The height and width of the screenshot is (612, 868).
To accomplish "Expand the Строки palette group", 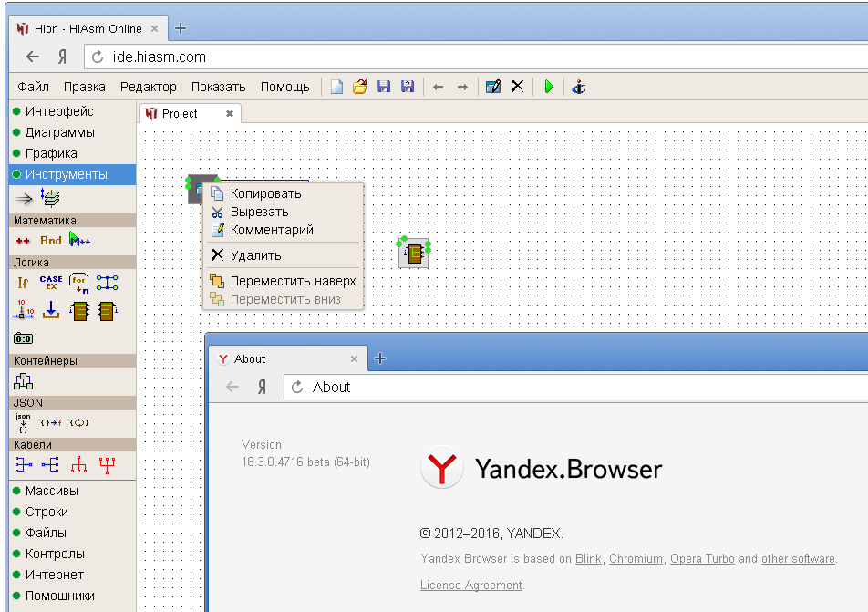I will [x=73, y=512].
